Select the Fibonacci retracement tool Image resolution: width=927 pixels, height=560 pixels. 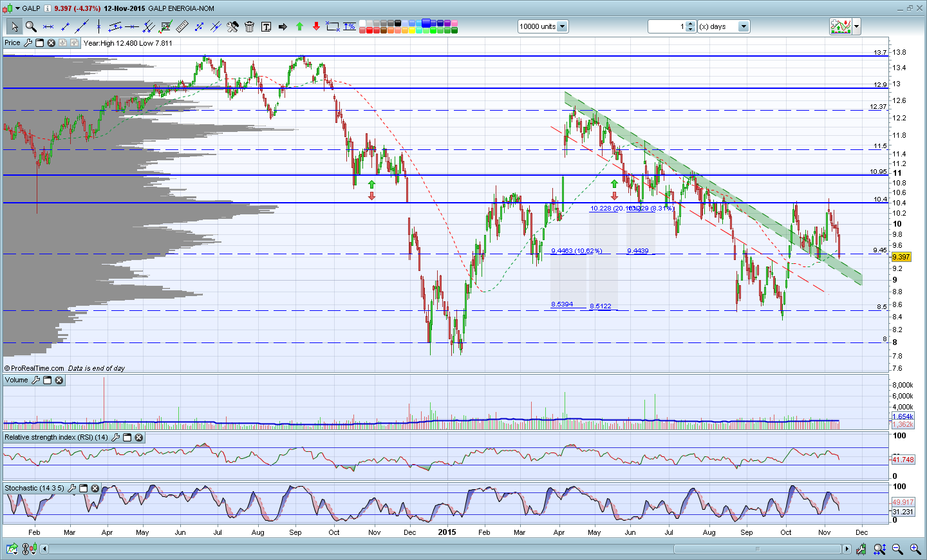(x=165, y=26)
